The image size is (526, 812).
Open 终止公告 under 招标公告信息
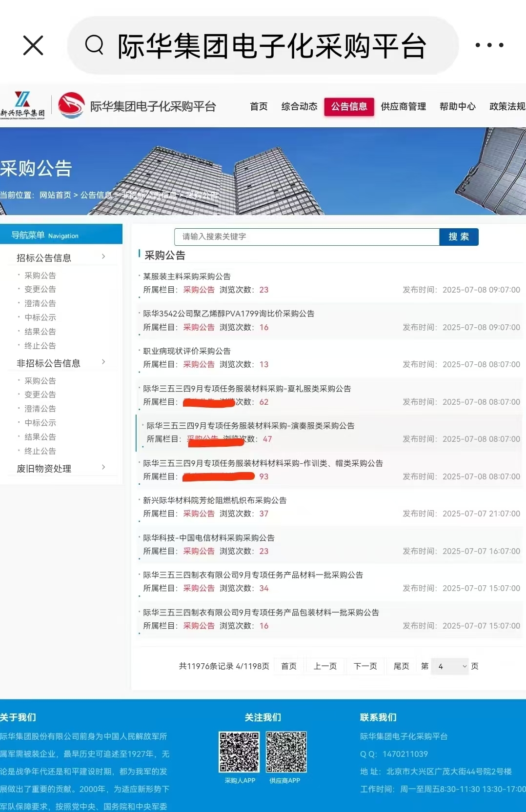pos(40,346)
